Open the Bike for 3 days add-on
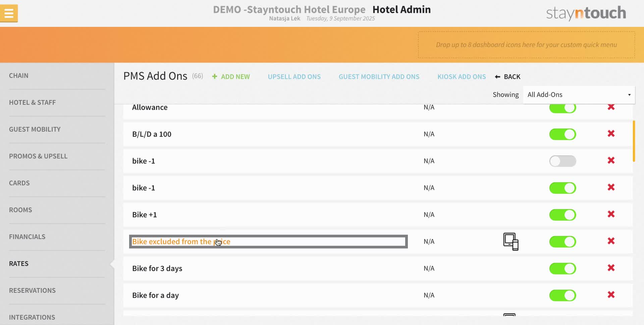 click(157, 269)
